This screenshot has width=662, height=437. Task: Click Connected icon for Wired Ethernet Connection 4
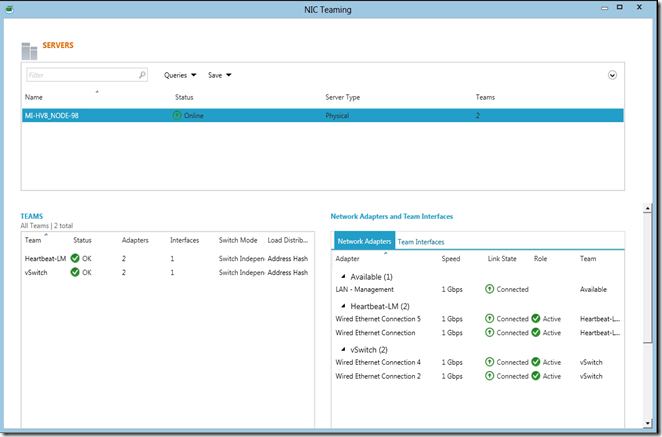(490, 362)
